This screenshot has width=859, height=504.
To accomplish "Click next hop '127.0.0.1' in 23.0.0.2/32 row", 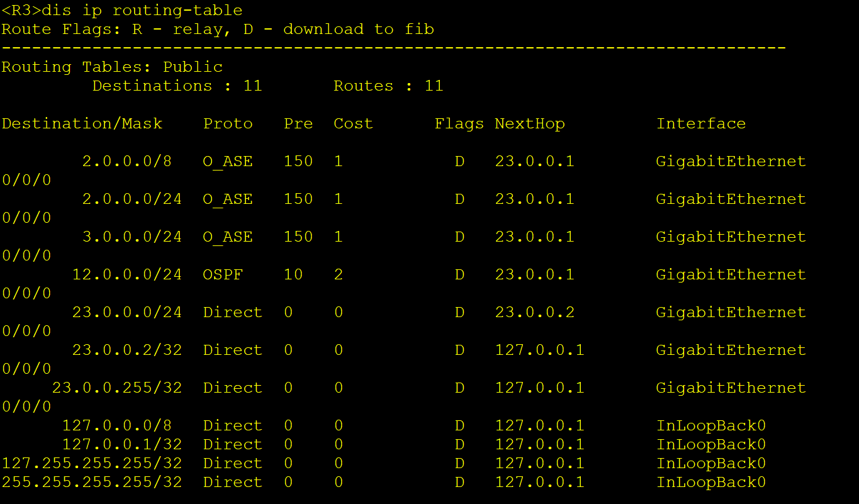I will click(x=540, y=350).
